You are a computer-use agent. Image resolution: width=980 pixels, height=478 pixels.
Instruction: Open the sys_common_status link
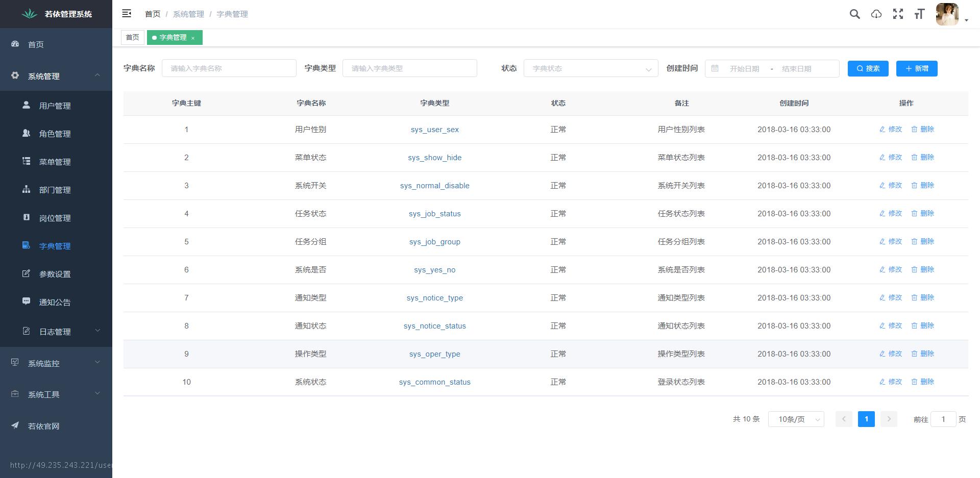[435, 382]
